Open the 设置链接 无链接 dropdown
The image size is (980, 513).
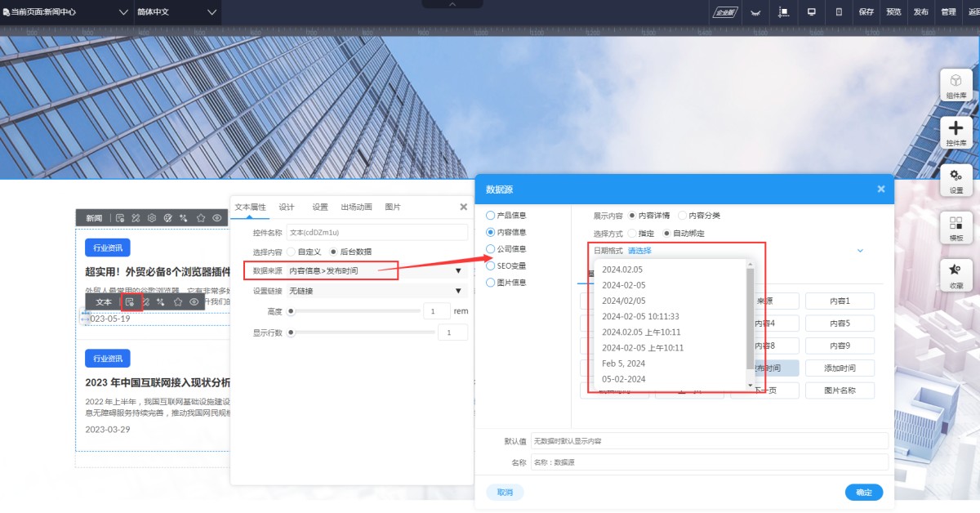point(376,291)
